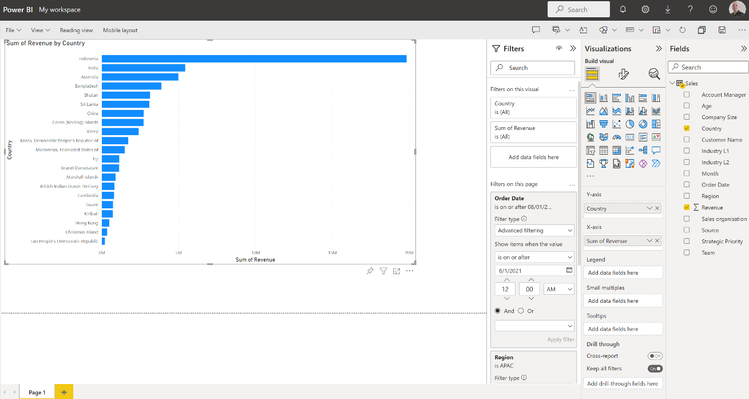This screenshot has height=399, width=749.
Task: Click the Fields pane Search box
Action: click(708, 67)
